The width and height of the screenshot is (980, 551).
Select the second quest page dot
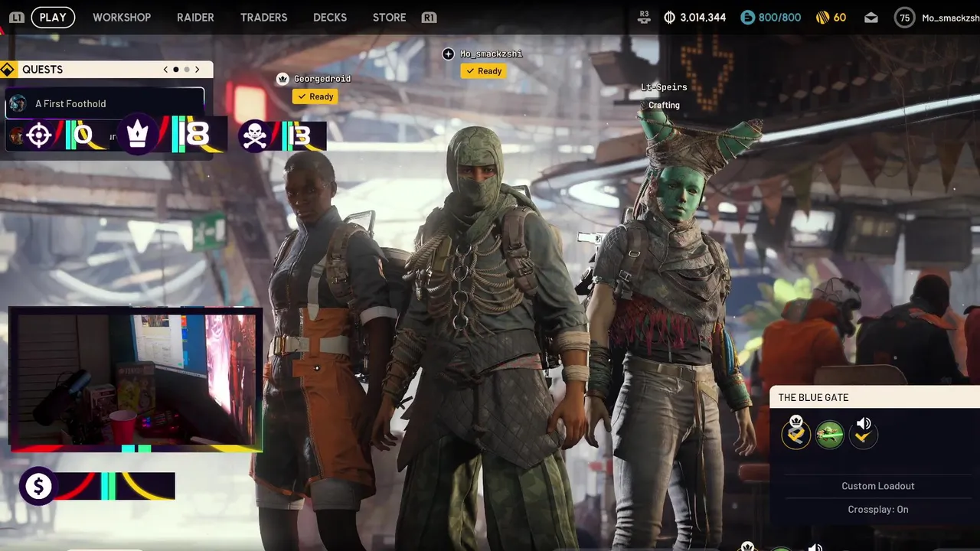coord(186,70)
